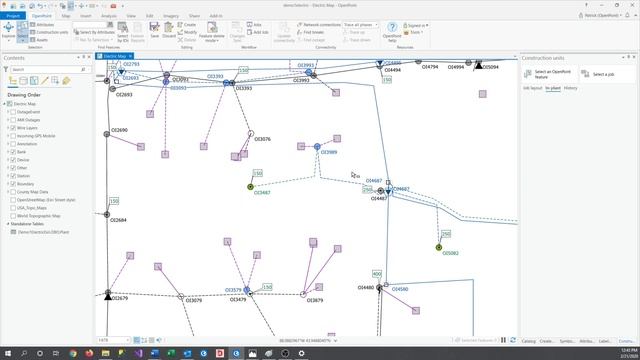Screen dimensions: 640x360
Task: Expand the County Map Data group
Action: (8, 192)
